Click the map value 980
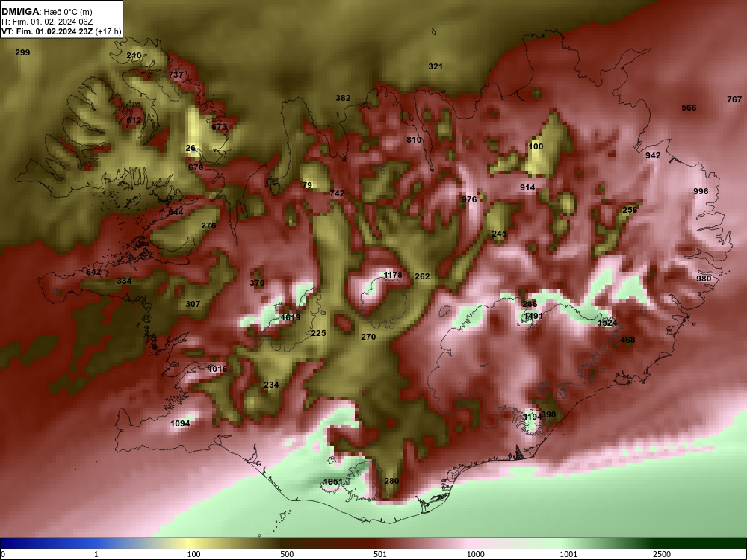The height and width of the screenshot is (560, 747). (704, 279)
